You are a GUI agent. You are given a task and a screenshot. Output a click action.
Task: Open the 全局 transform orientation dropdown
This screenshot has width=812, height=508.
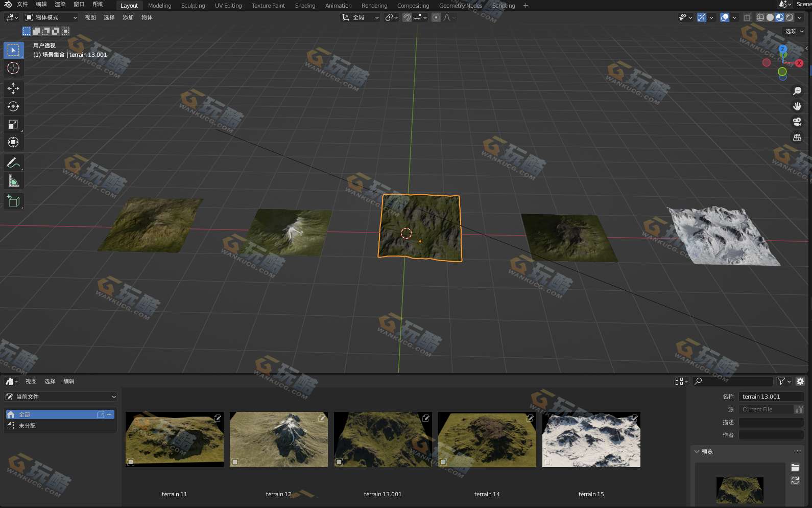361,17
